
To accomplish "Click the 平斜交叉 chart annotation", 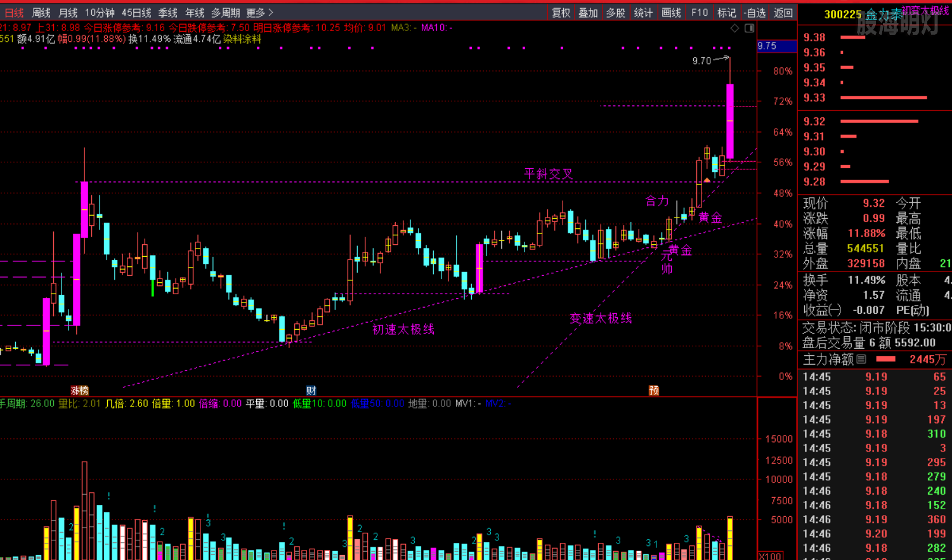I will pos(549,174).
